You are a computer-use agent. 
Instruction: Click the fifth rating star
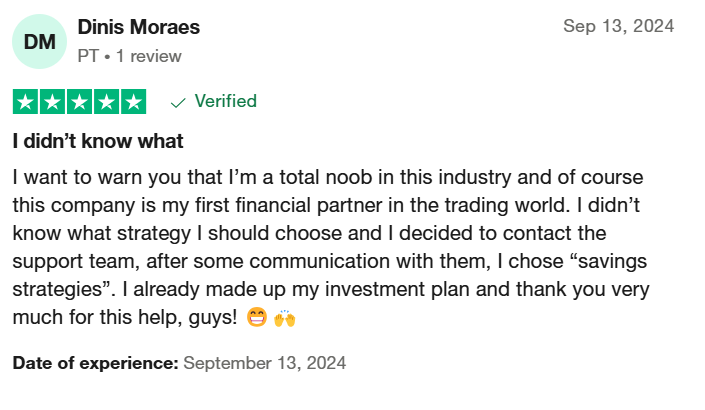134,102
